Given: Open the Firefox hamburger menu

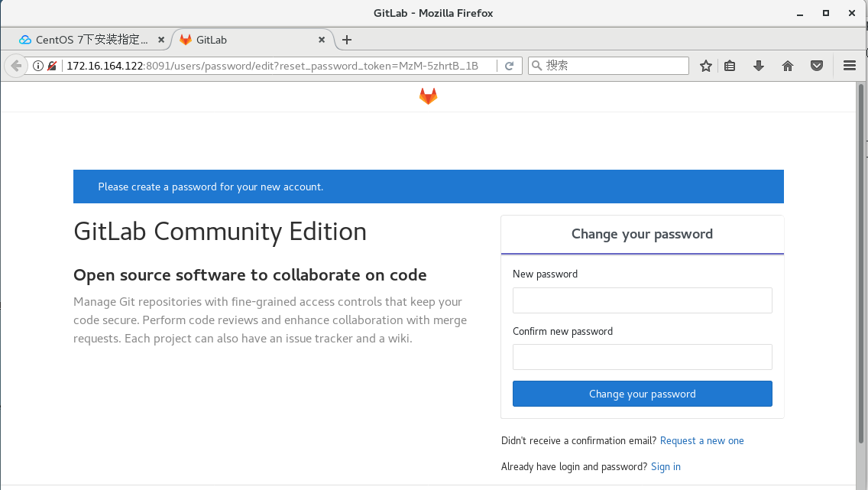Looking at the screenshot, I should [x=850, y=66].
